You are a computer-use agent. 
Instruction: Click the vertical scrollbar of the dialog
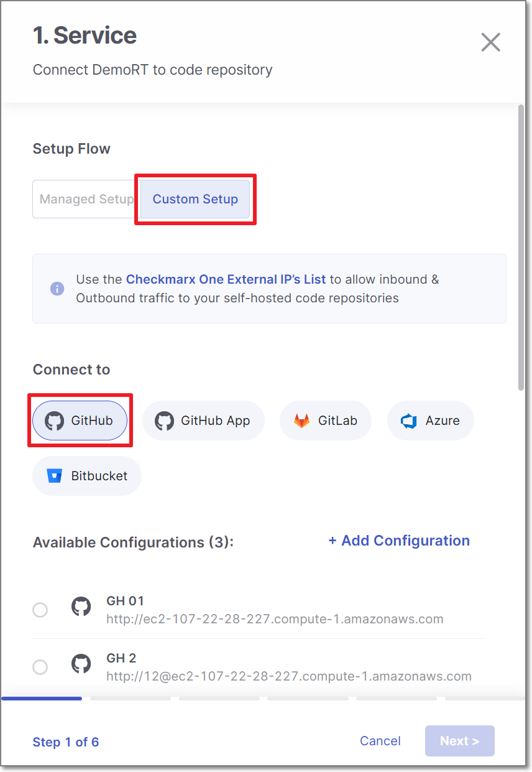pos(521,248)
